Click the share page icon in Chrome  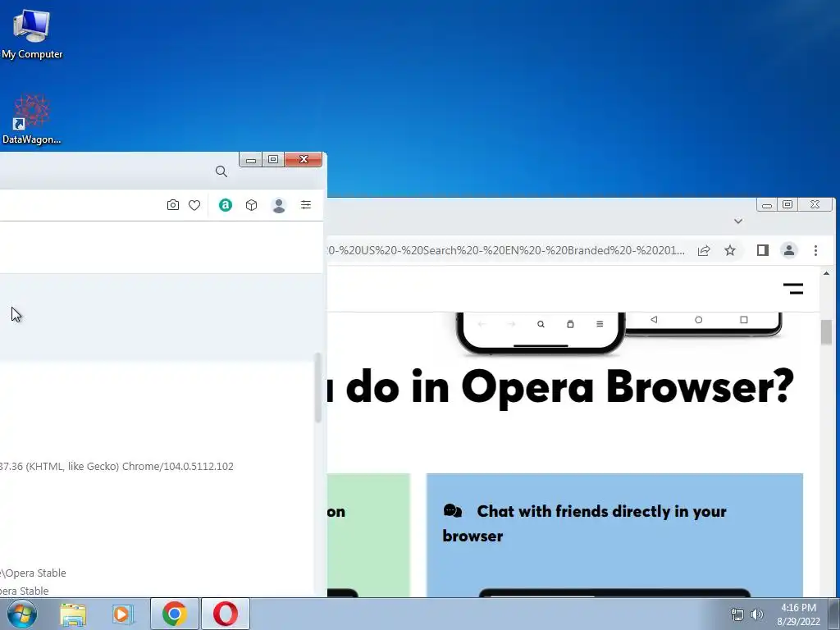click(704, 250)
